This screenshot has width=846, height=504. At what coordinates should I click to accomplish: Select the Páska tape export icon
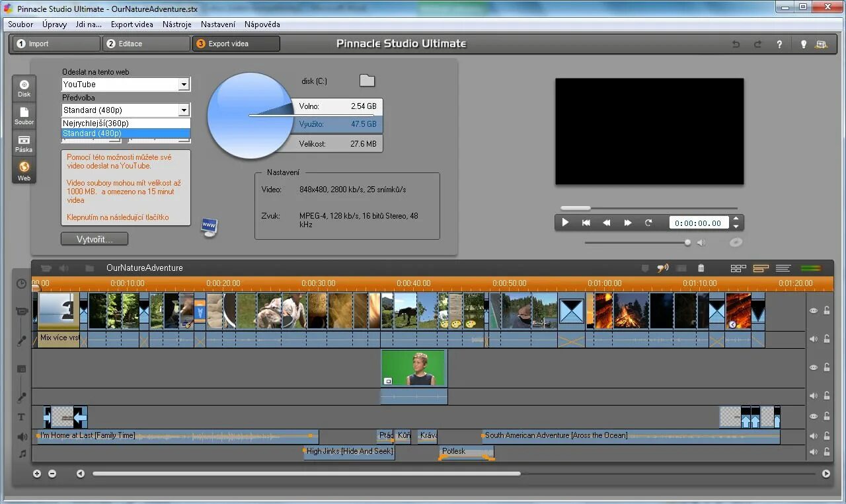[24, 144]
